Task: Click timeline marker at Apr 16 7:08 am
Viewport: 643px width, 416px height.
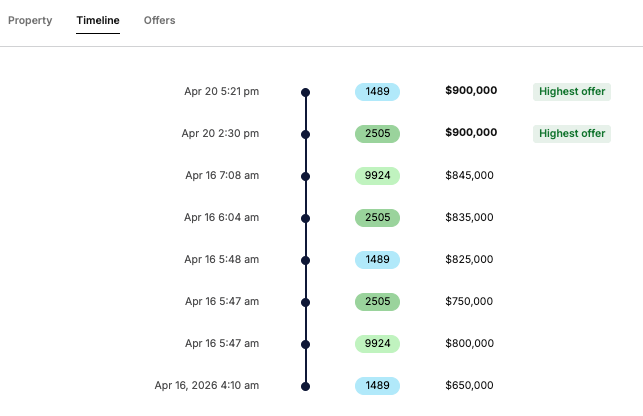Action: coord(305,176)
